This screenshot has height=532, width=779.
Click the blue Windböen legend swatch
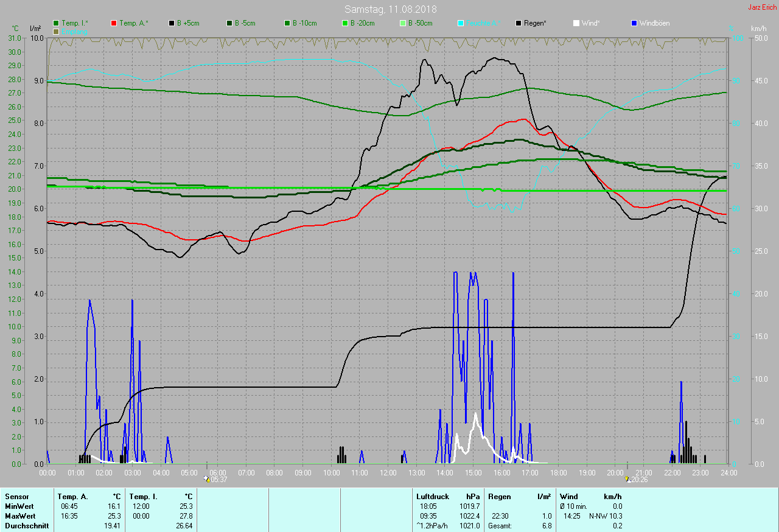point(634,23)
